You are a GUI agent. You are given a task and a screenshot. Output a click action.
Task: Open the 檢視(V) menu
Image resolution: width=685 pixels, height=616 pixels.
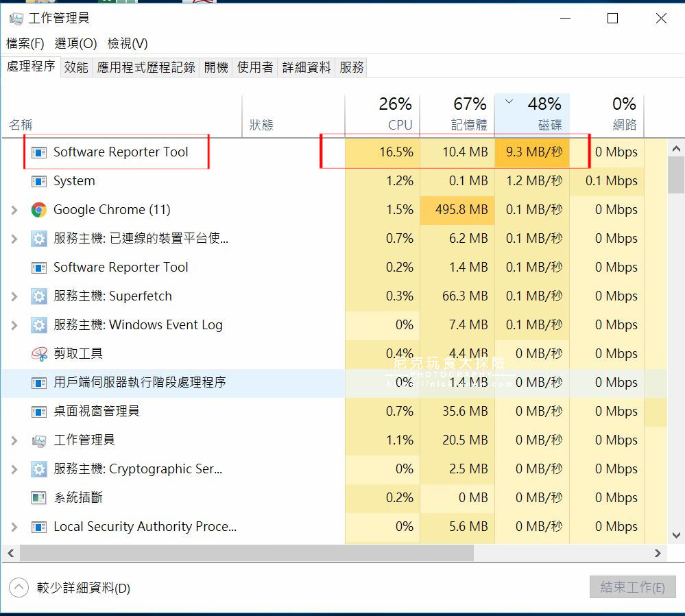point(128,43)
